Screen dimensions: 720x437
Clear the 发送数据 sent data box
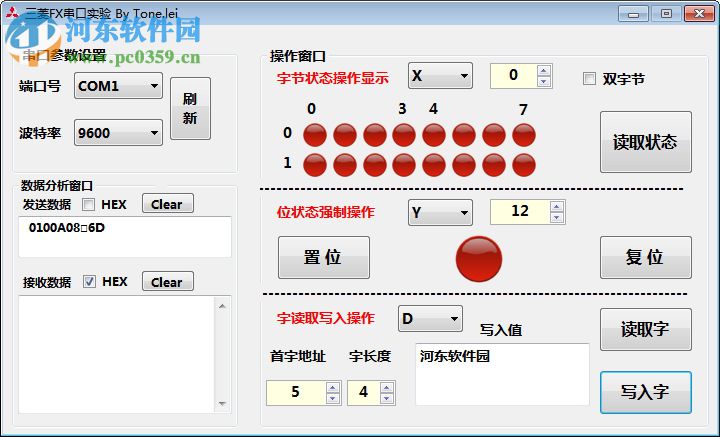[168, 203]
